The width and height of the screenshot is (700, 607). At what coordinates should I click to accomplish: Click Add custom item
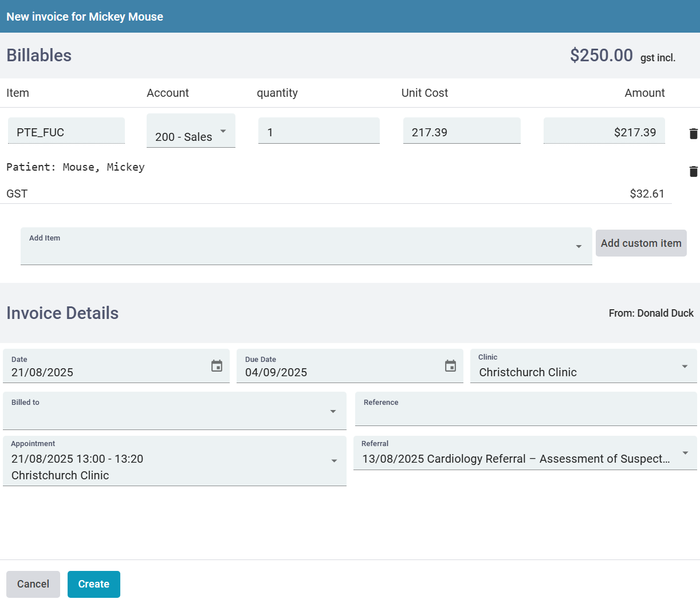(x=641, y=243)
